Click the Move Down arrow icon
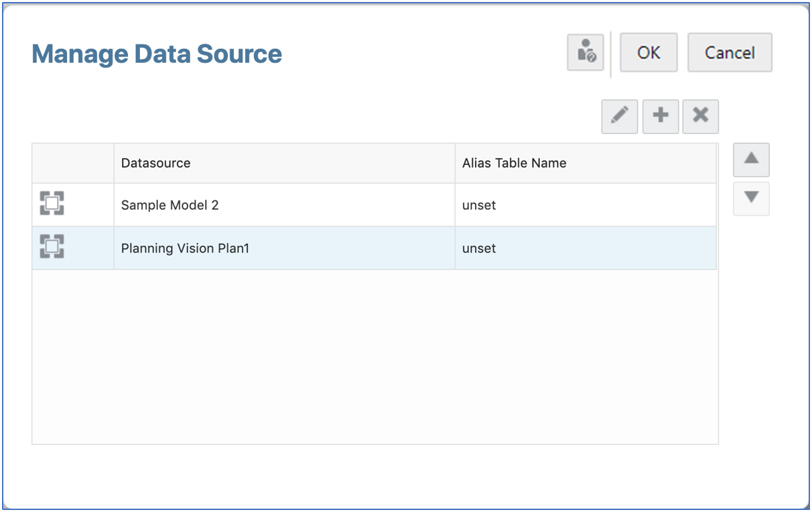 point(751,199)
